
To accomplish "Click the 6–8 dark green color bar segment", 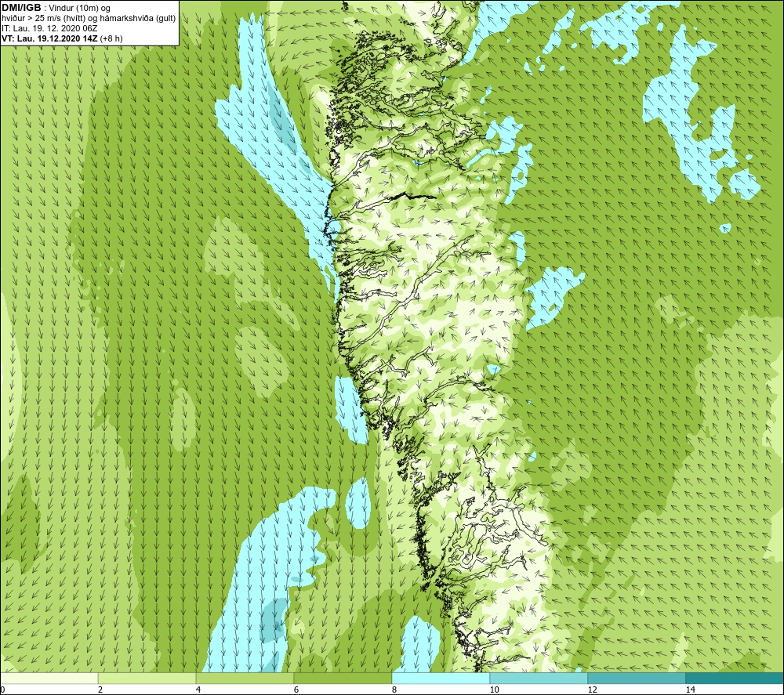I will 343,678.
